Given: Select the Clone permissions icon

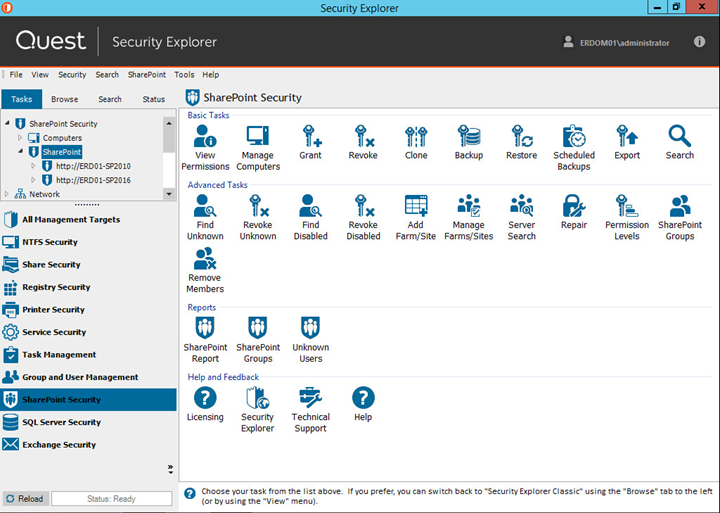Looking at the screenshot, I should click(416, 141).
